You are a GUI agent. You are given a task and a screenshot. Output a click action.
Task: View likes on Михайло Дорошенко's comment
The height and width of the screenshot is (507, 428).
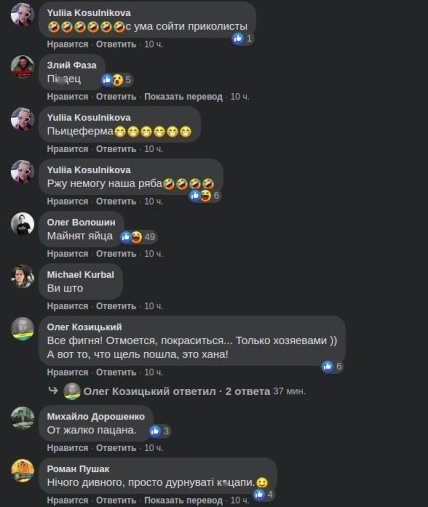160,431
